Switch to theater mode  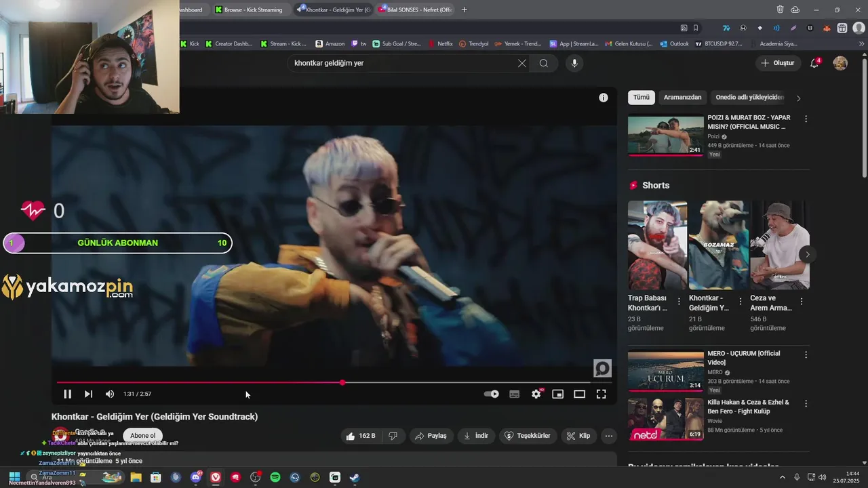pyautogui.click(x=580, y=394)
